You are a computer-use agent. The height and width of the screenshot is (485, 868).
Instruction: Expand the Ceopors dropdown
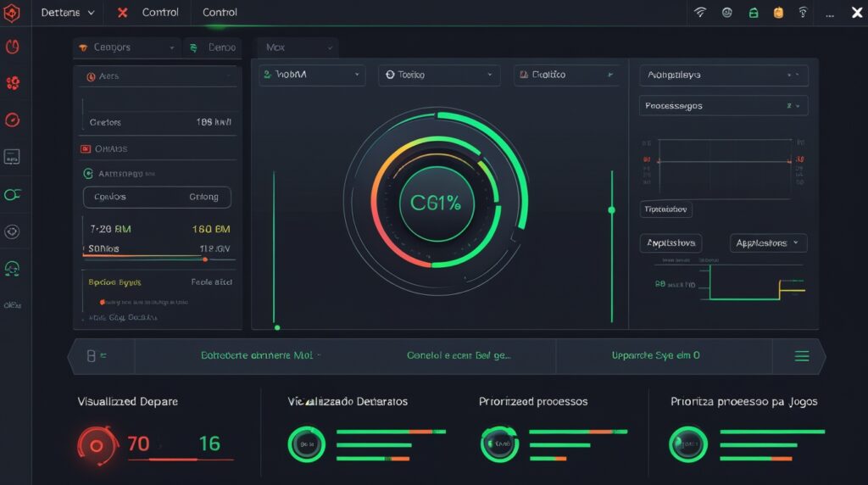coord(127,47)
